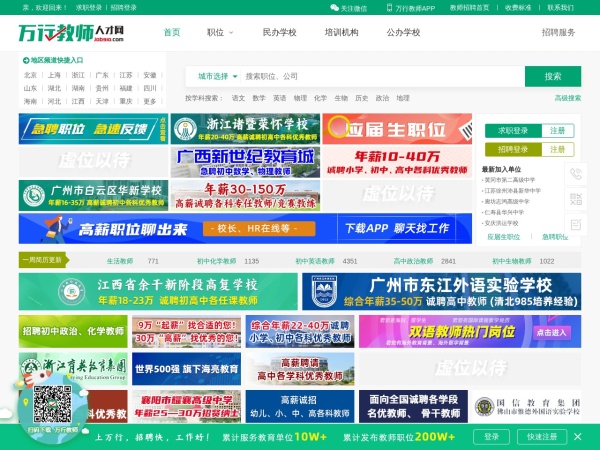This screenshot has width=600, height=450.
Task: Search by subject 物理
Action: (300, 98)
